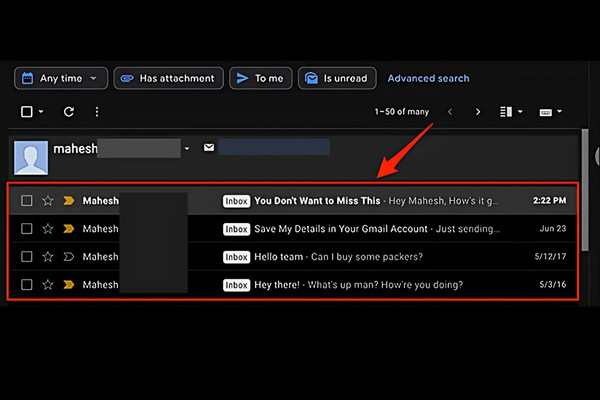
Task: Star the 'Hey there!' email
Action: click(x=48, y=285)
